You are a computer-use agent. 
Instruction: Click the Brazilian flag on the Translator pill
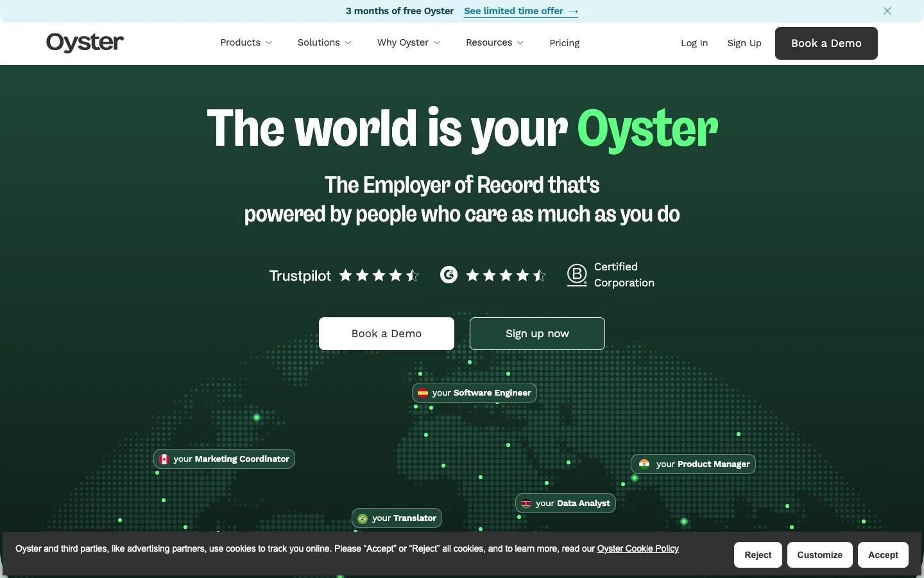[363, 518]
